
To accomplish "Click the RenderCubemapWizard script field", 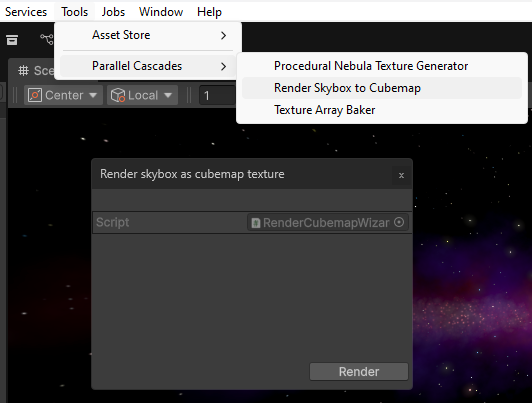I will click(327, 223).
